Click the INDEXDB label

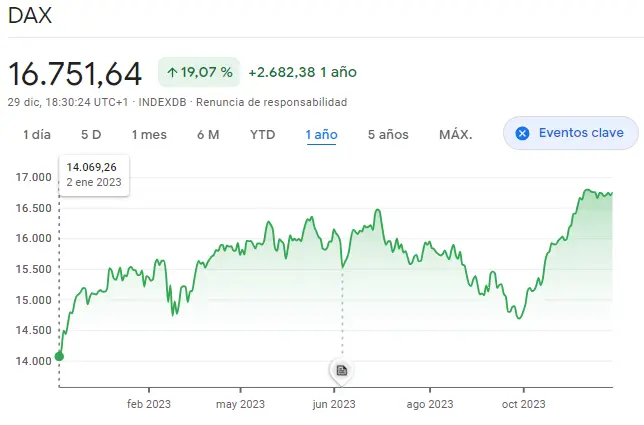click(x=162, y=102)
